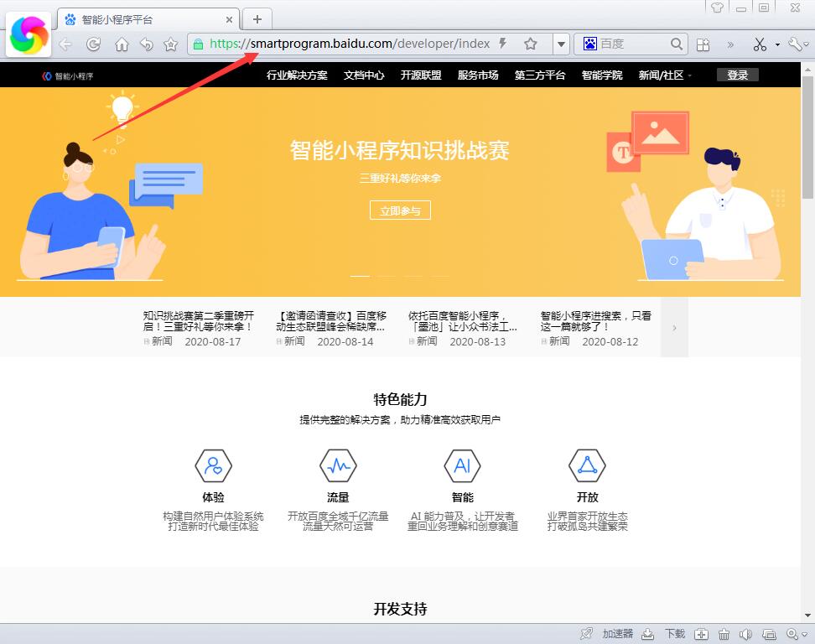Open favorites with the toolbar star icon
The width and height of the screenshot is (815, 644).
pos(170,44)
